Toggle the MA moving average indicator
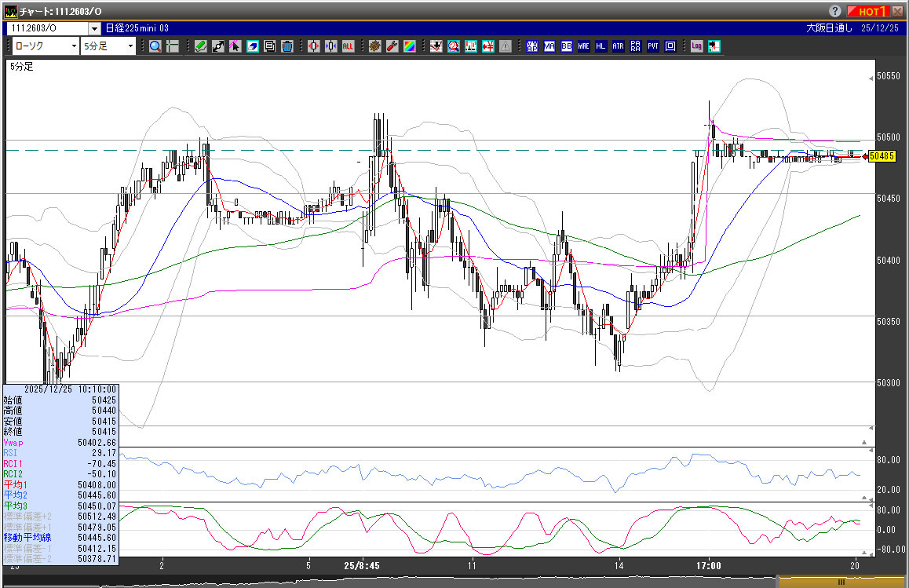This screenshot has height=588, width=909. [x=549, y=46]
